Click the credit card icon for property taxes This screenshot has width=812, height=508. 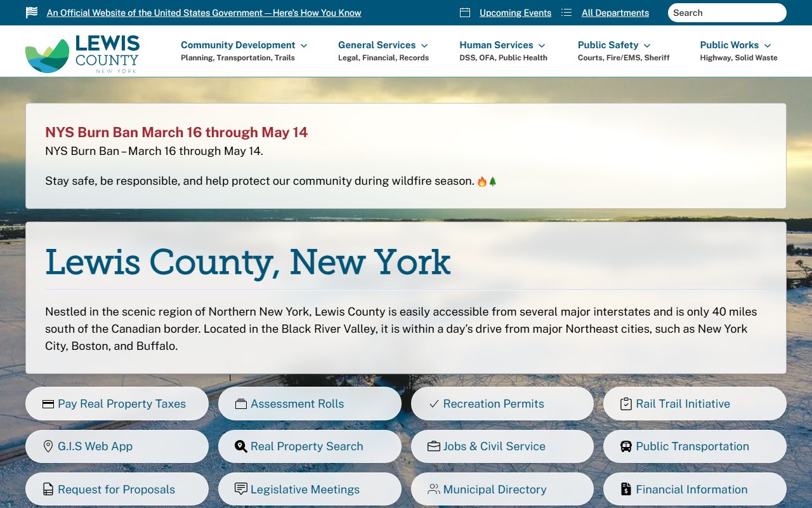pyautogui.click(x=48, y=404)
